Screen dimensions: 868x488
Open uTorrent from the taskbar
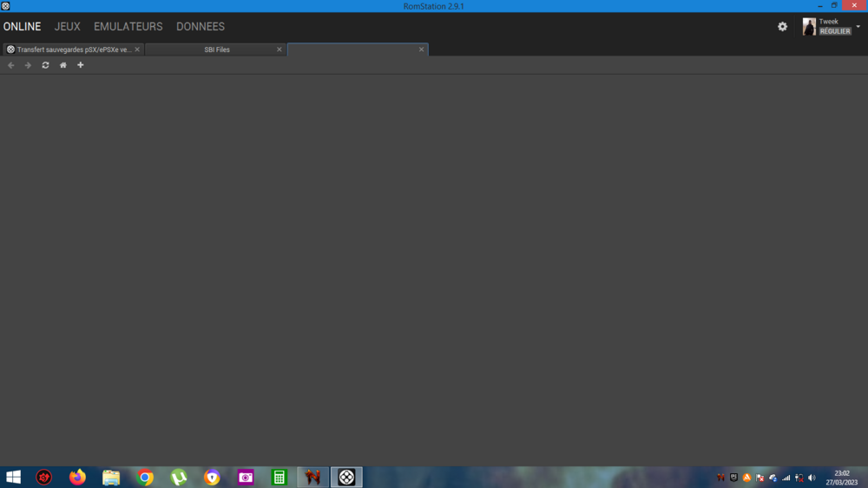pos(179,478)
